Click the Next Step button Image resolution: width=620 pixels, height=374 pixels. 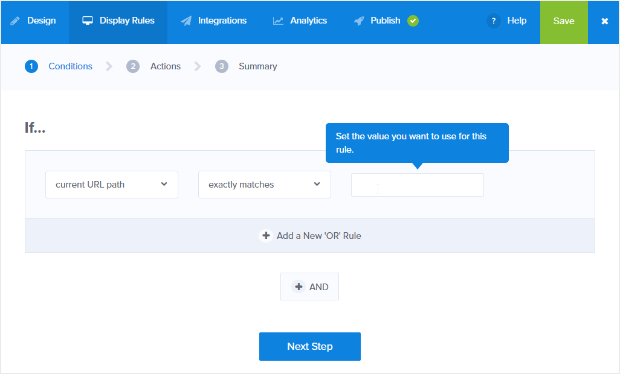click(310, 346)
